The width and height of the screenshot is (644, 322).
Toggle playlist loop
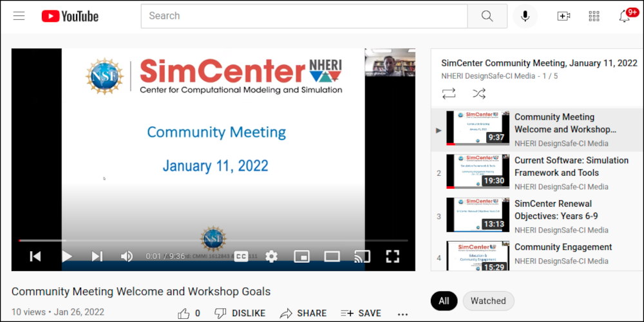click(x=449, y=93)
